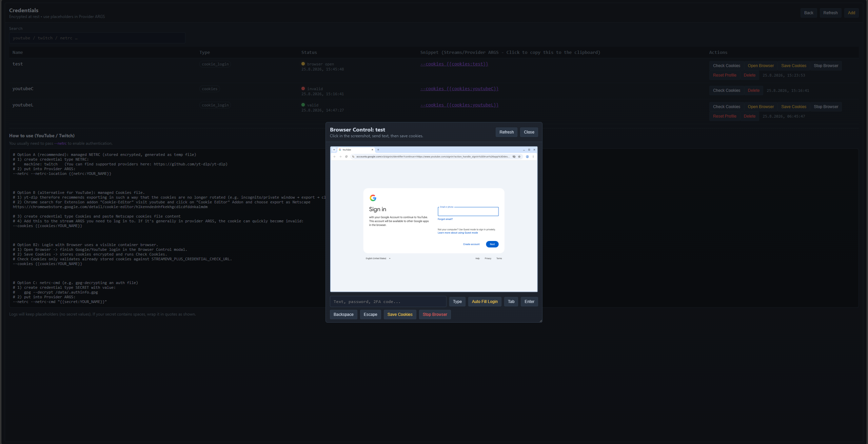868x444 pixels.
Task: Open a new tab with the plus icon
Action: click(378, 149)
